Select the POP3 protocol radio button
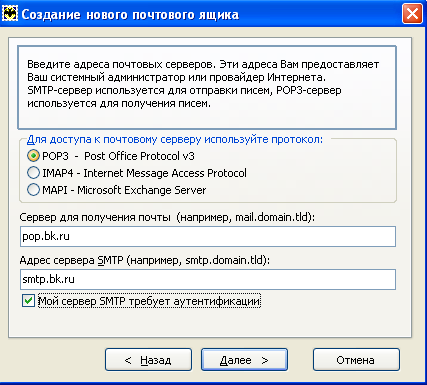The image size is (427, 385). click(x=33, y=156)
